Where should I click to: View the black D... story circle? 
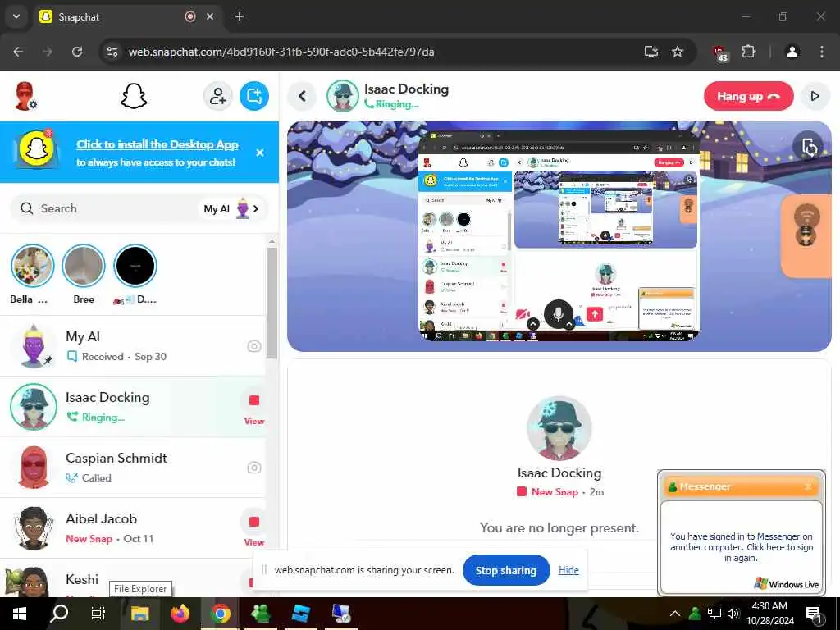click(x=135, y=266)
